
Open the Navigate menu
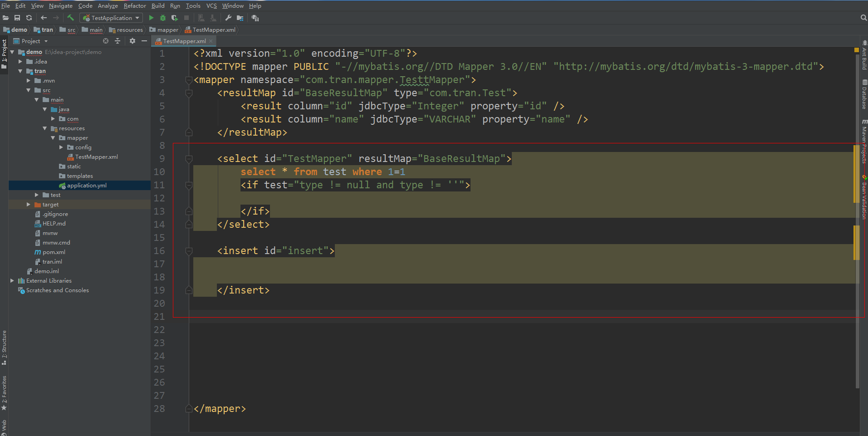point(60,5)
